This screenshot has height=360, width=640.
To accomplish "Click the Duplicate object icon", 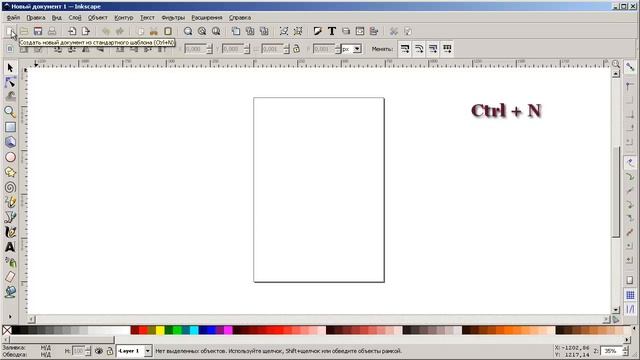I will tap(236, 31).
